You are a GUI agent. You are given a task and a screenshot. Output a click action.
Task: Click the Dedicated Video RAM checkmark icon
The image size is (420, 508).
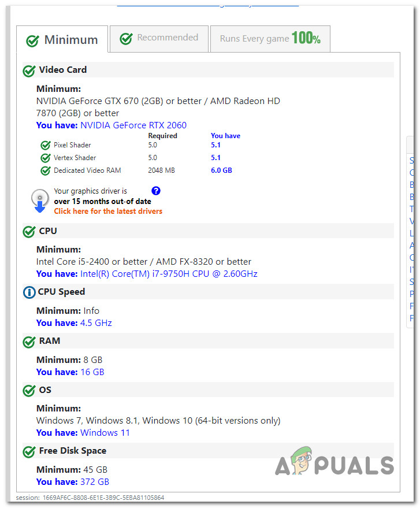pyautogui.click(x=46, y=170)
